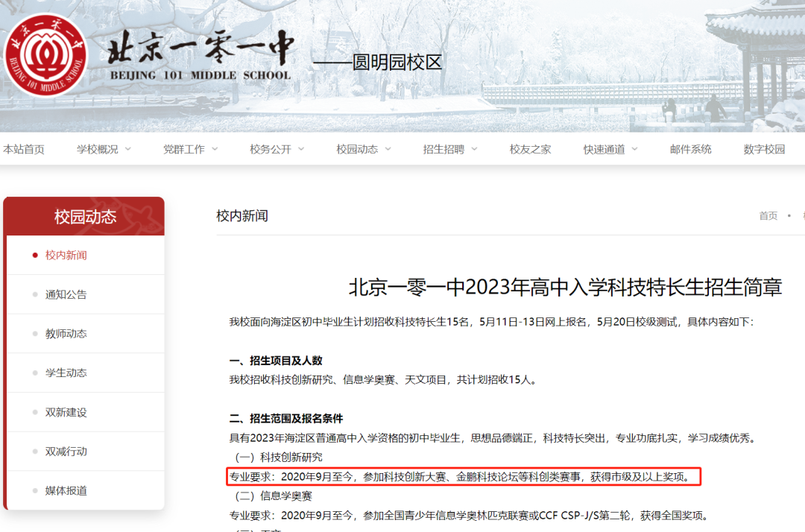Click the heading 一、招生项目及人数
805x532 pixels.
(x=276, y=361)
